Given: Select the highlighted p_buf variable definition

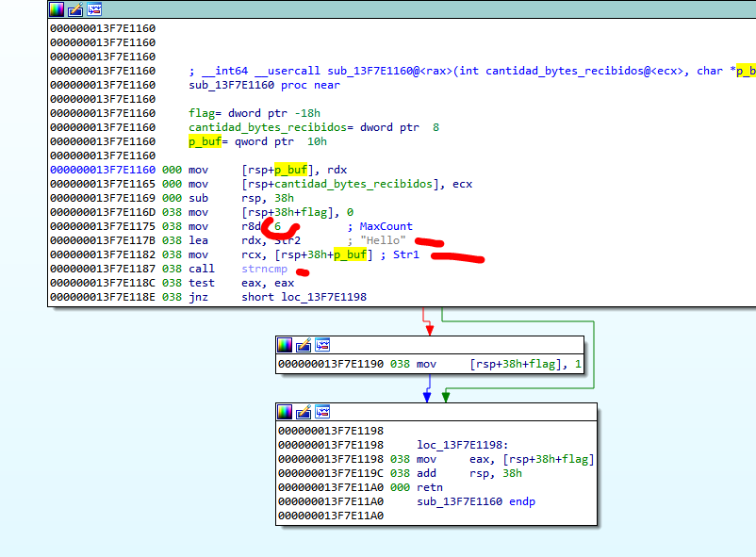Looking at the screenshot, I should pos(207,141).
